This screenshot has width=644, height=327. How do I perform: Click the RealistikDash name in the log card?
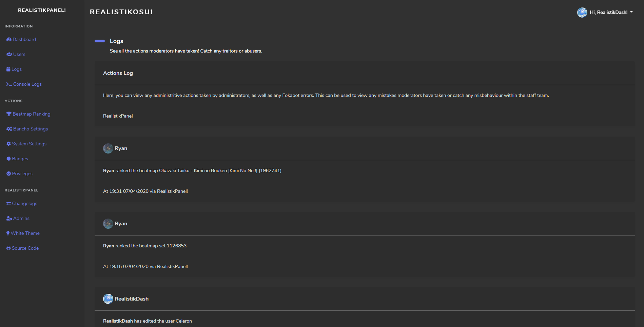132,299
